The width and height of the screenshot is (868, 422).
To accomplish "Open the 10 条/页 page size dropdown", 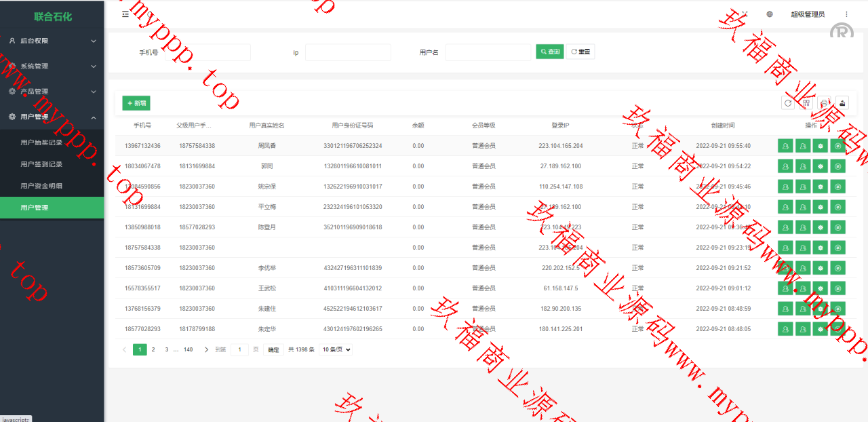I will pyautogui.click(x=336, y=350).
